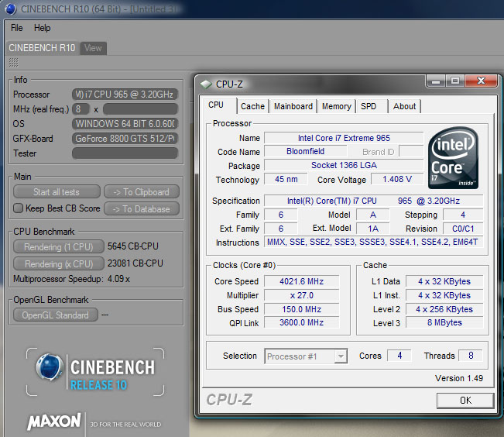This screenshot has width=504, height=437.
Task: Click the 'Bloomfield' code name value
Action: pyautogui.click(x=305, y=151)
